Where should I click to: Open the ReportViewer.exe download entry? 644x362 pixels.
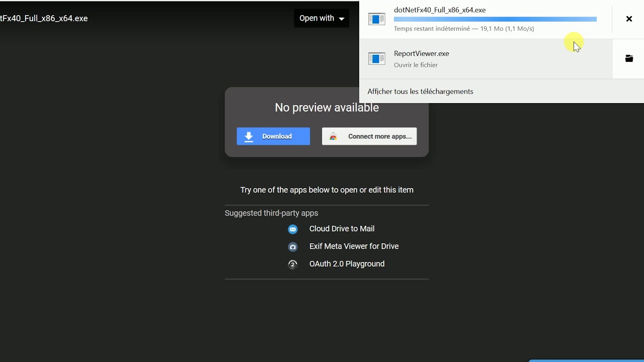[486, 59]
